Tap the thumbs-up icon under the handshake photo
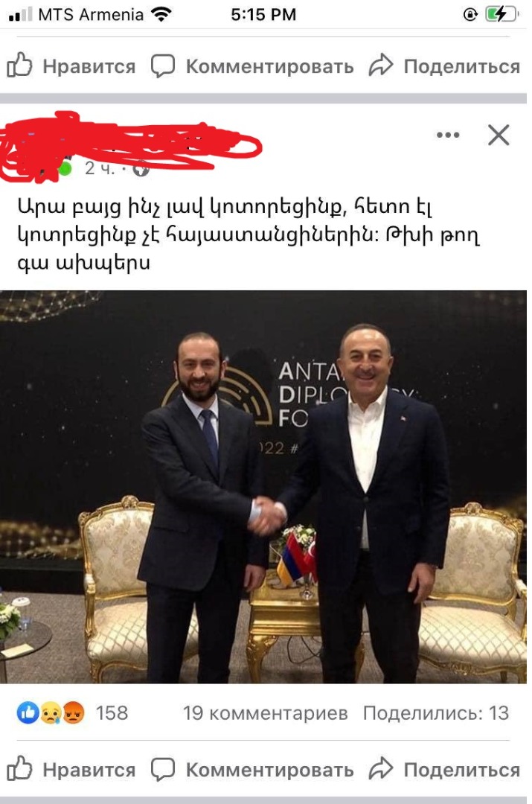532x804 pixels. (x=19, y=768)
